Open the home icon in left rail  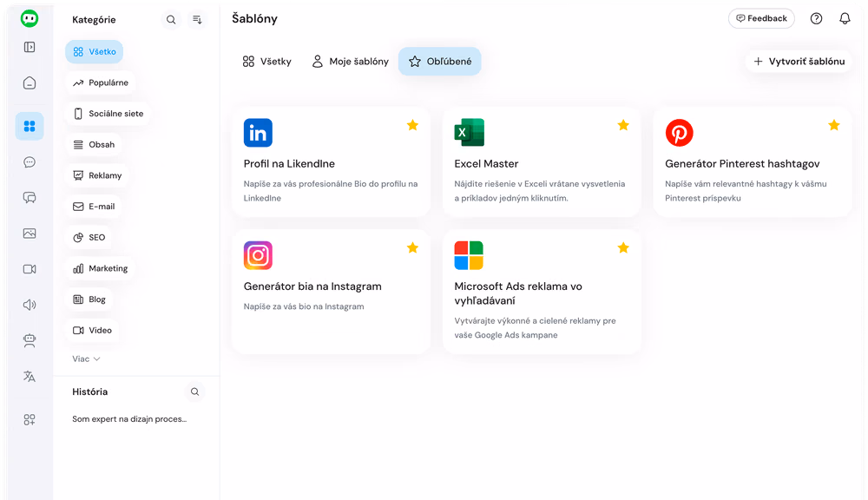pyautogui.click(x=30, y=83)
